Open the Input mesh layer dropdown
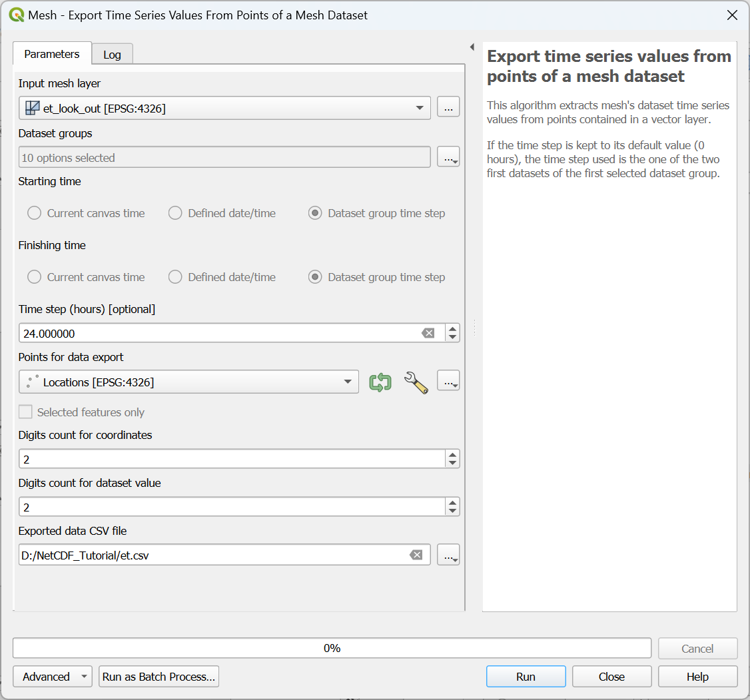Screen dimensions: 750x700 [420, 107]
